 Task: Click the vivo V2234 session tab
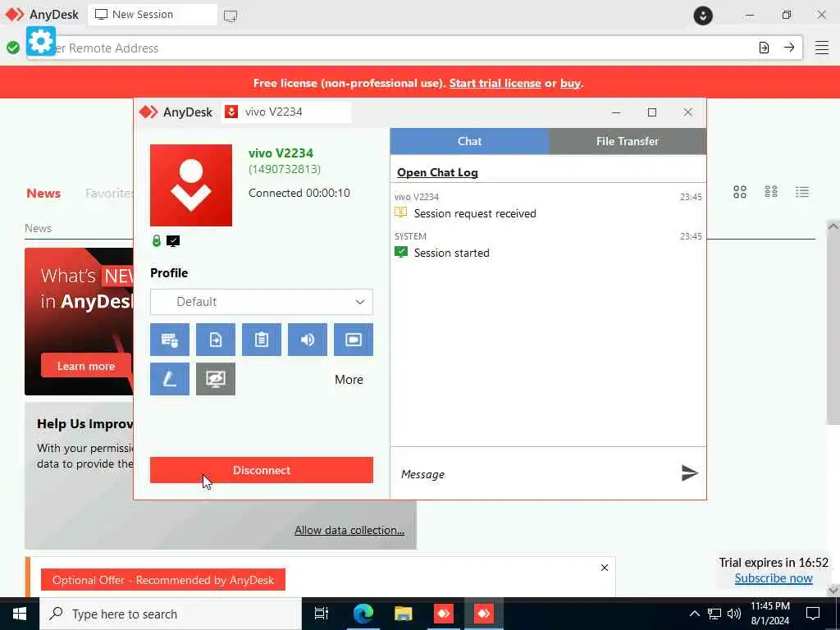click(x=286, y=112)
